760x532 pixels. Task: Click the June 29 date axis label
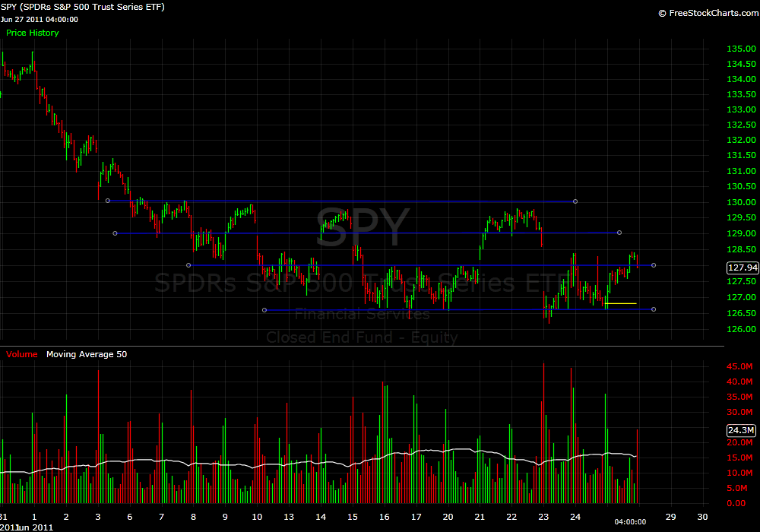coord(671,517)
